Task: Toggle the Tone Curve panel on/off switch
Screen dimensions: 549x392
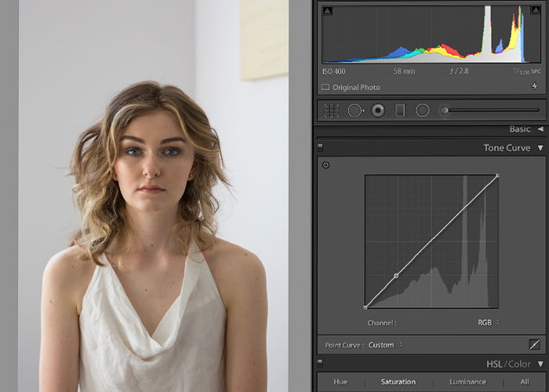Action: click(x=320, y=147)
